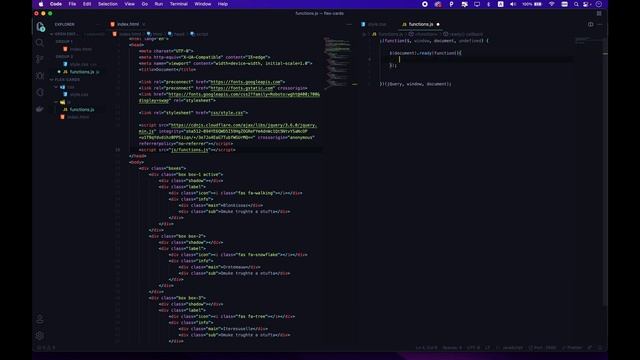Click the input source A icon
The width and height of the screenshot is (640, 360).
pyautogui.click(x=500, y=4)
